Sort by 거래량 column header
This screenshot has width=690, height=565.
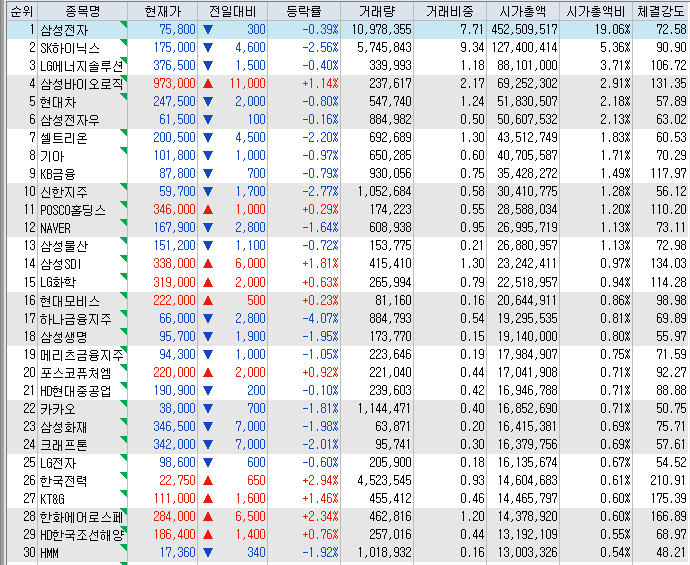click(x=377, y=11)
